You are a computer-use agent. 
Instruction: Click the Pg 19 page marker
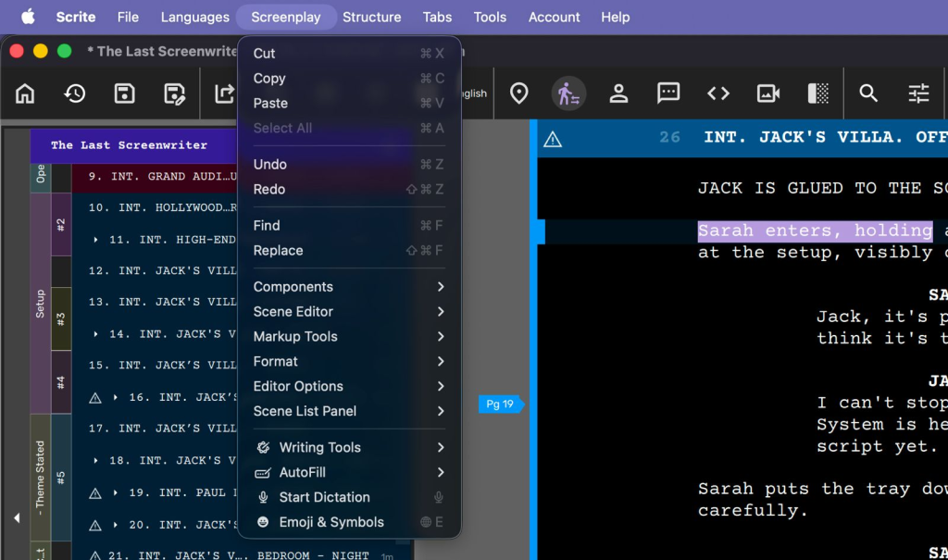click(x=501, y=404)
